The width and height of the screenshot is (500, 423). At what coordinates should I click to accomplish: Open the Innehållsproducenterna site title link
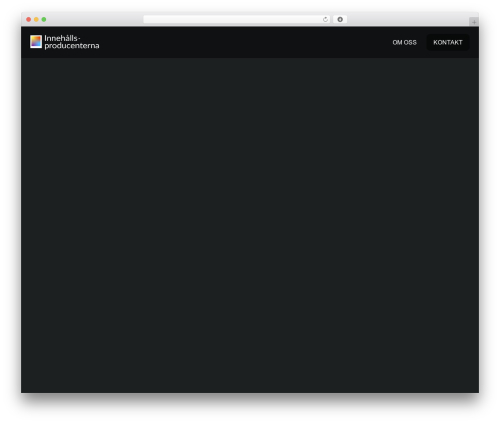click(72, 42)
